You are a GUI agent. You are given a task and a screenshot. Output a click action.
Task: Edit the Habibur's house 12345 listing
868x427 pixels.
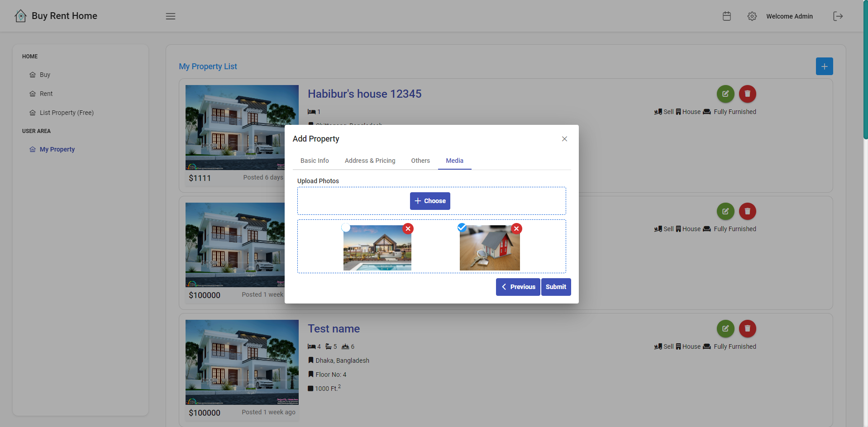point(725,94)
